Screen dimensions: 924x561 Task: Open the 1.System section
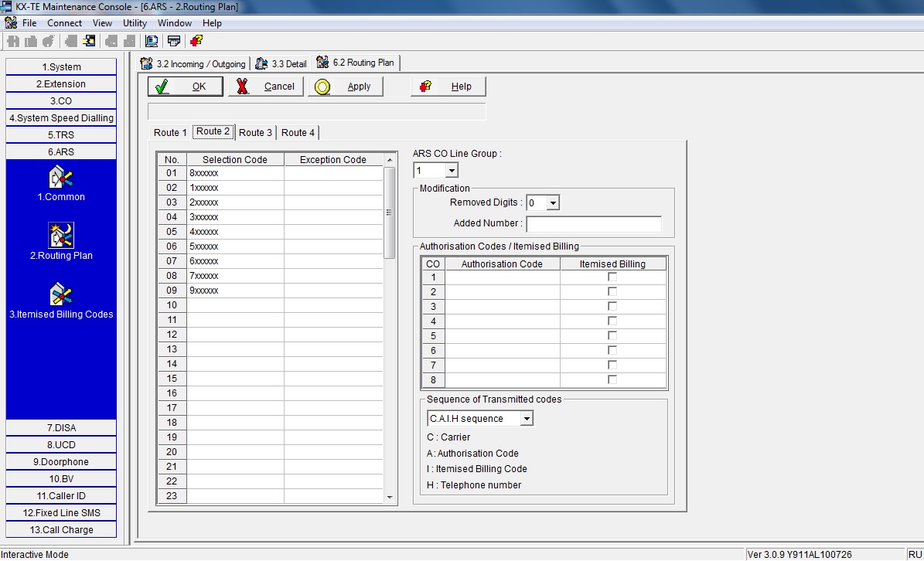[x=61, y=66]
